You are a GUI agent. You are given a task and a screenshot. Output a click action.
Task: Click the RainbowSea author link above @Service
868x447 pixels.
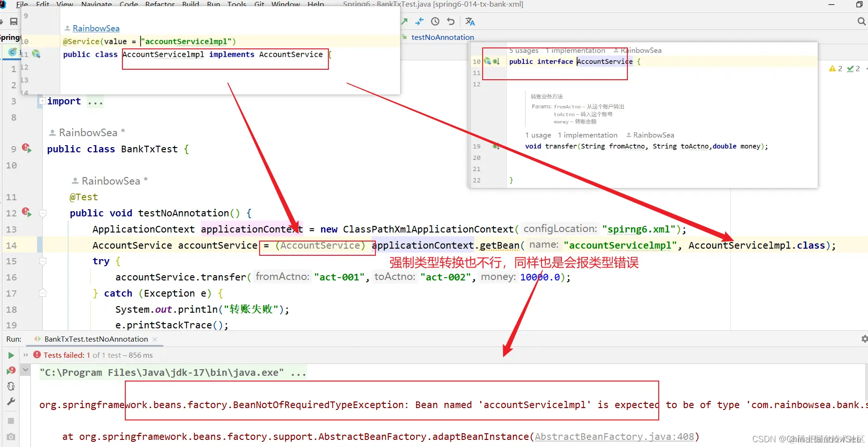[x=96, y=28]
